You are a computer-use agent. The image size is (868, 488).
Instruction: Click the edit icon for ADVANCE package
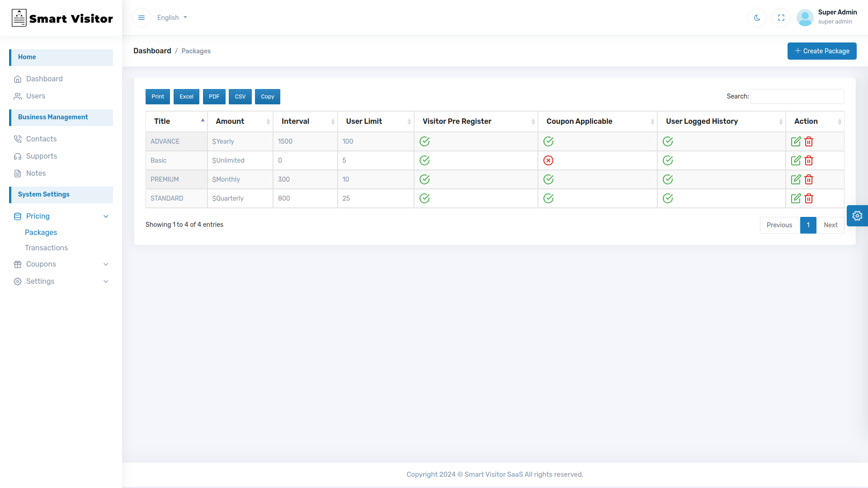pos(796,141)
